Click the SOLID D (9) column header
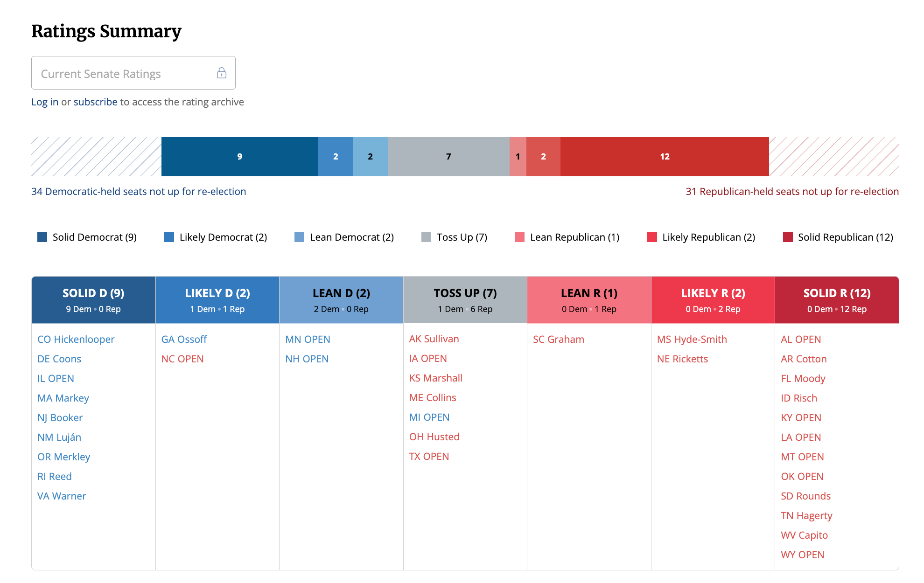 tap(93, 300)
